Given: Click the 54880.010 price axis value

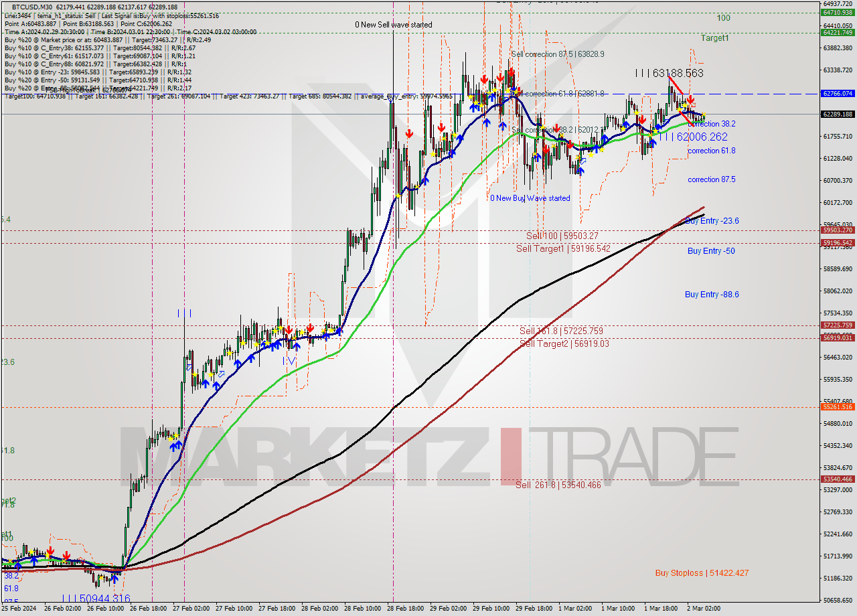Looking at the screenshot, I should pyautogui.click(x=838, y=423).
